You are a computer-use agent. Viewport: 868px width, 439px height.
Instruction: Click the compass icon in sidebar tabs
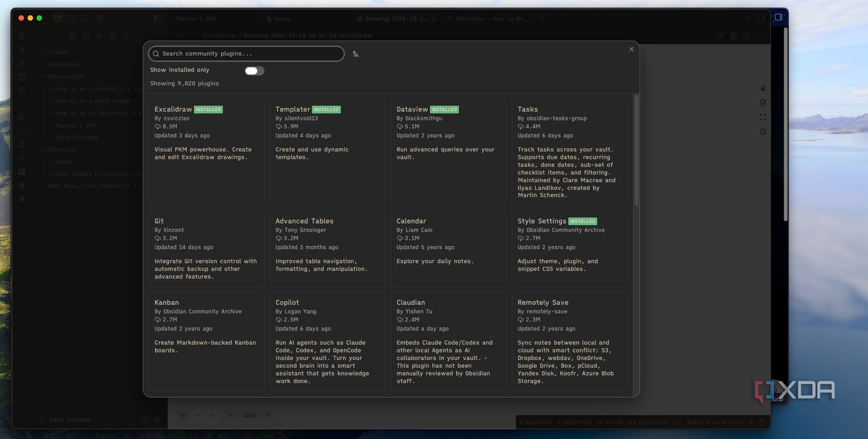(x=100, y=18)
